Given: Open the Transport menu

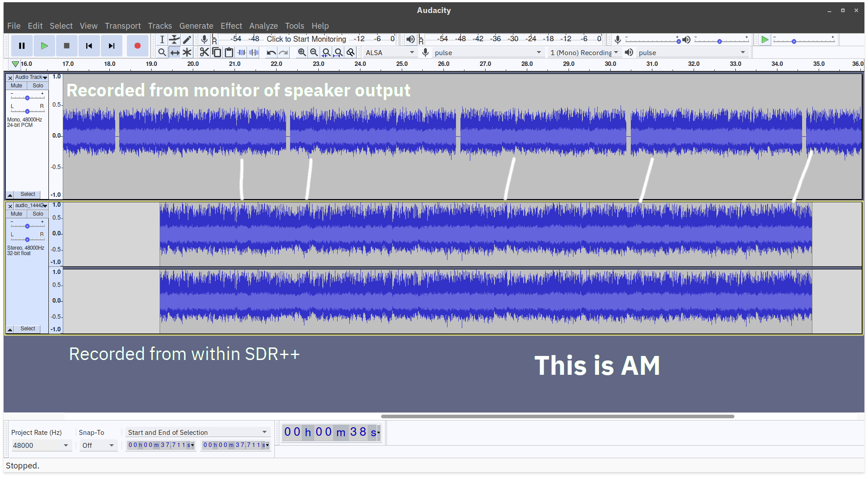Looking at the screenshot, I should tap(122, 26).
